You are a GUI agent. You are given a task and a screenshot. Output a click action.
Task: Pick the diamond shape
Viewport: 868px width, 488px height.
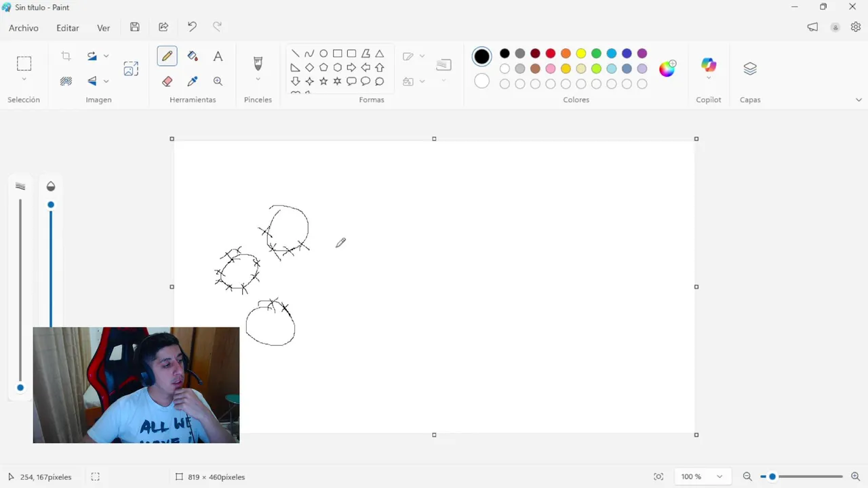(309, 68)
